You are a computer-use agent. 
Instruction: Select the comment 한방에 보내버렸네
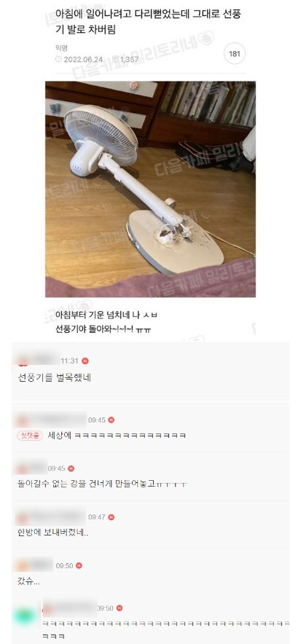(52, 533)
